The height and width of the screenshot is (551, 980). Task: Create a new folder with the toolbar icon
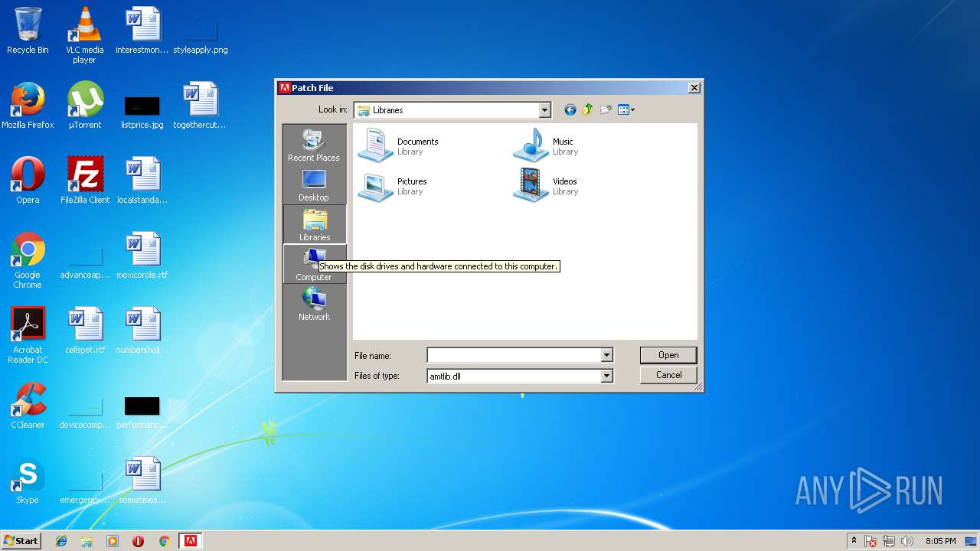tap(606, 110)
